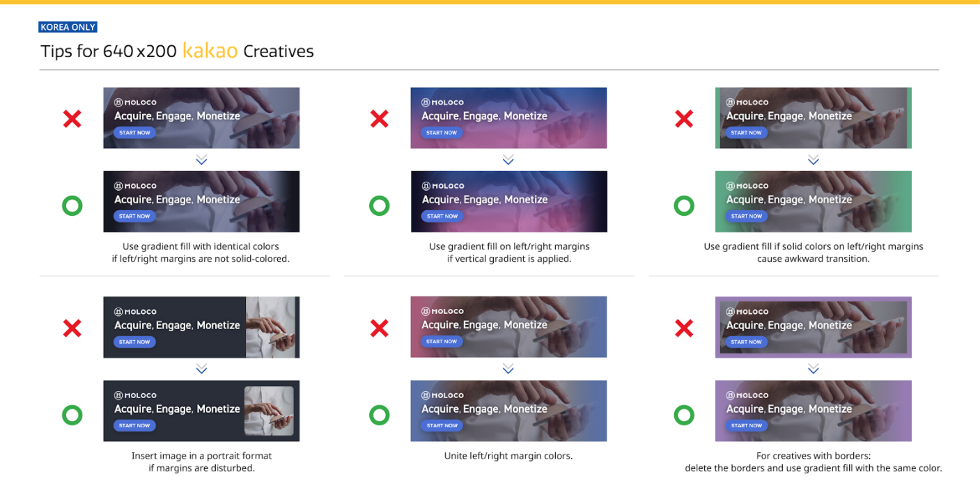
Task: Click the green circle beside the portrait-image banner
Action: (x=72, y=415)
